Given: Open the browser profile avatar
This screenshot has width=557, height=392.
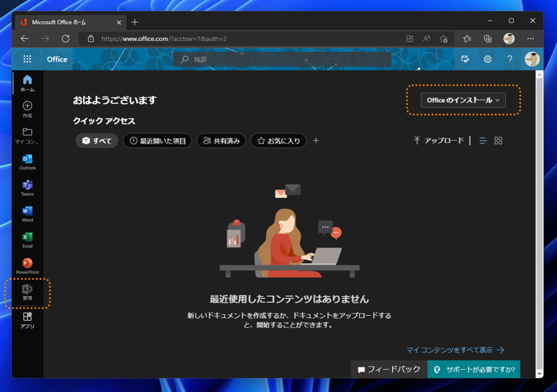Looking at the screenshot, I should click(509, 38).
